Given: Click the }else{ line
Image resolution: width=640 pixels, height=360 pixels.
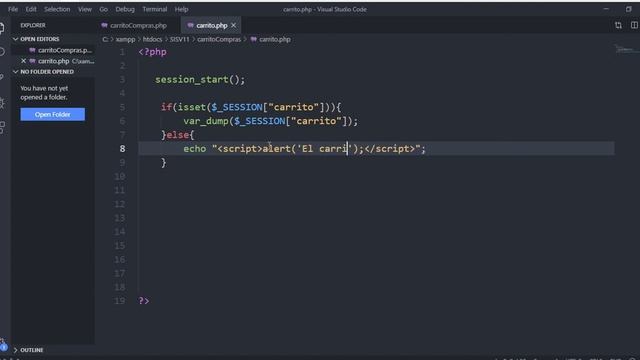Looking at the screenshot, I should (178, 135).
